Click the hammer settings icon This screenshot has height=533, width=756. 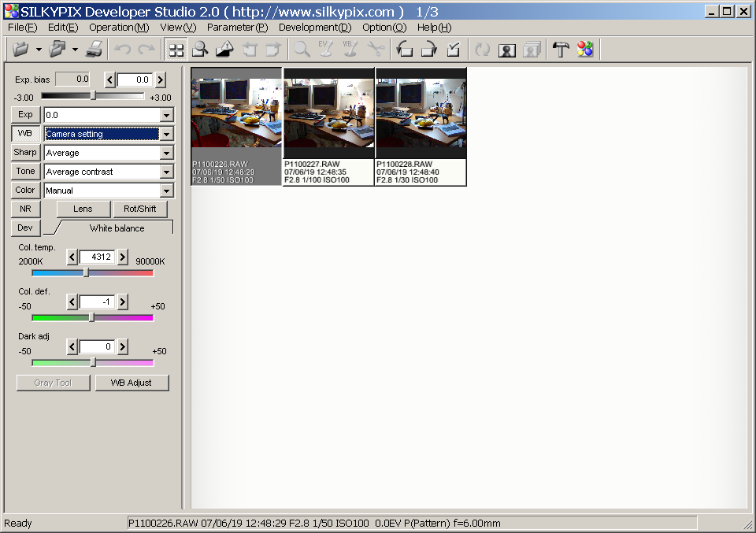click(561, 50)
